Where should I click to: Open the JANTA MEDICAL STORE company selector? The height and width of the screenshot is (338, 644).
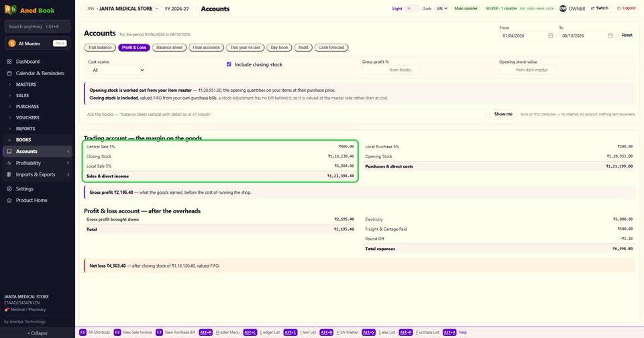click(122, 9)
